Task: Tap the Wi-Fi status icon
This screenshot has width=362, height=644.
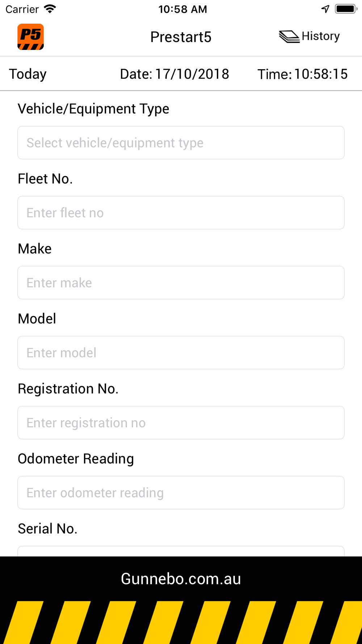Action: (50, 9)
